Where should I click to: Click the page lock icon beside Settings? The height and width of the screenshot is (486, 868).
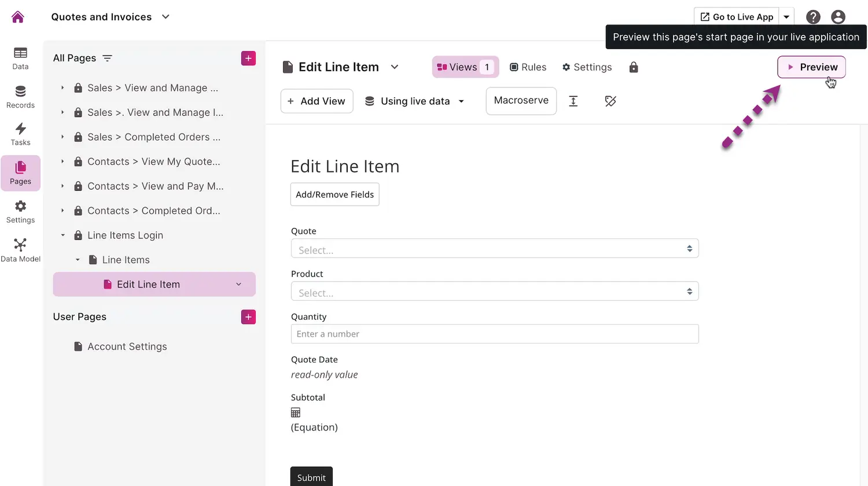(x=634, y=67)
